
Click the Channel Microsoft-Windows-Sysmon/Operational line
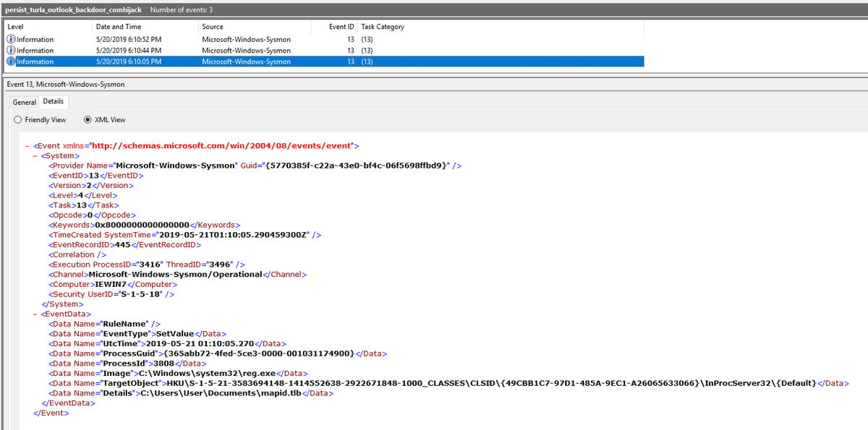[x=177, y=275]
